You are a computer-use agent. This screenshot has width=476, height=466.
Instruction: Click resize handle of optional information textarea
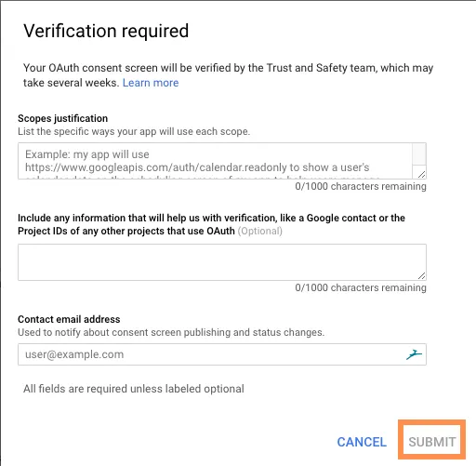[x=421, y=275]
